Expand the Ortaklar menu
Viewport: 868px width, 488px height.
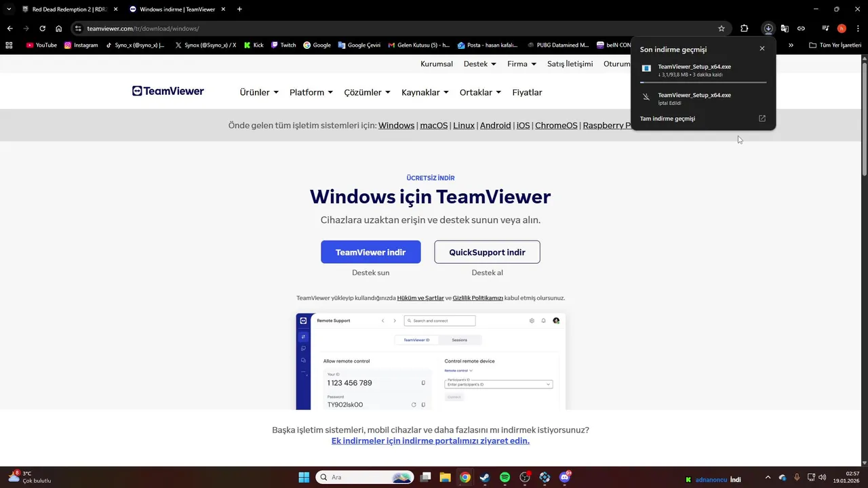pyautogui.click(x=480, y=92)
